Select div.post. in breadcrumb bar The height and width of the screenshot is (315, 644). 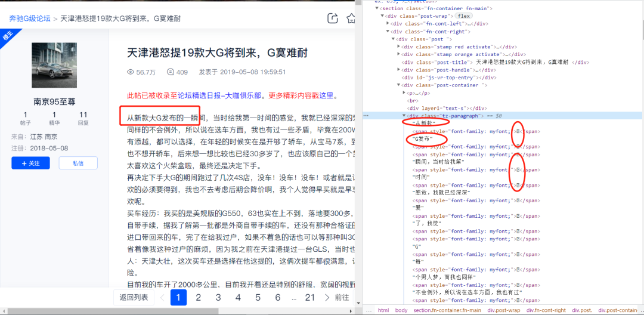click(582, 310)
